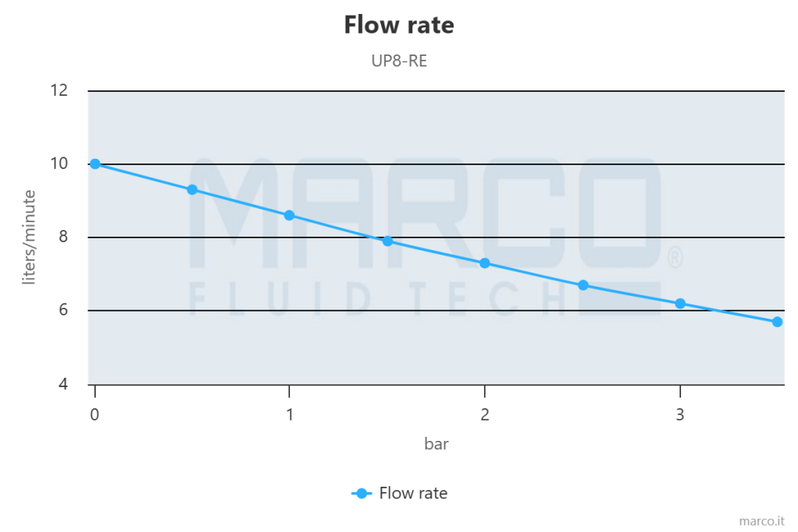Image resolution: width=798 pixels, height=532 pixels.
Task: Open the marco.it credits link
Action: click(x=761, y=520)
